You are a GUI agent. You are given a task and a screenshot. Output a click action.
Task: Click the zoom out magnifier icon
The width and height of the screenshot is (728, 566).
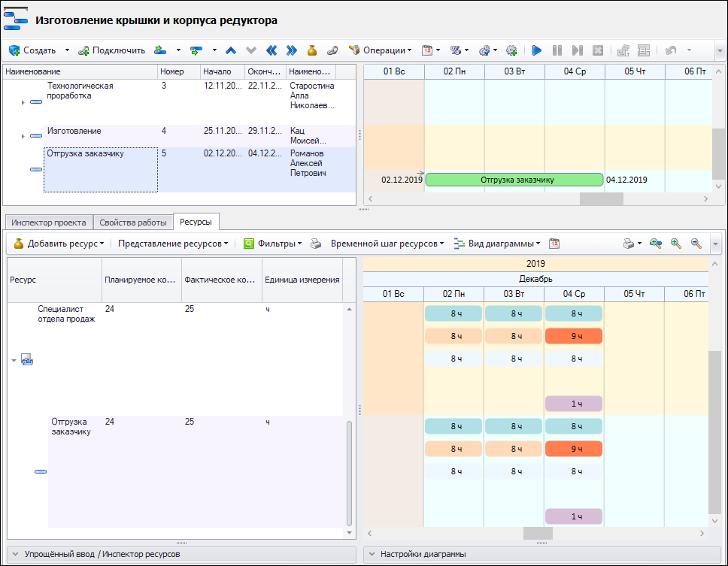tap(696, 244)
